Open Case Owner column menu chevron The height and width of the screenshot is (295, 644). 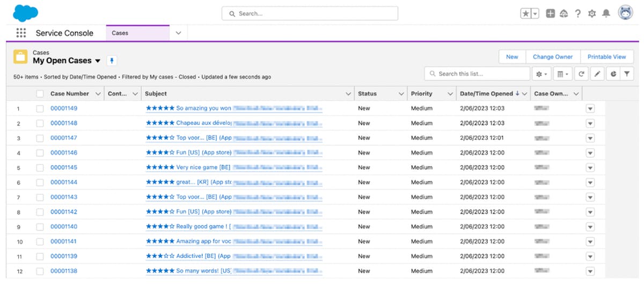[x=576, y=93]
